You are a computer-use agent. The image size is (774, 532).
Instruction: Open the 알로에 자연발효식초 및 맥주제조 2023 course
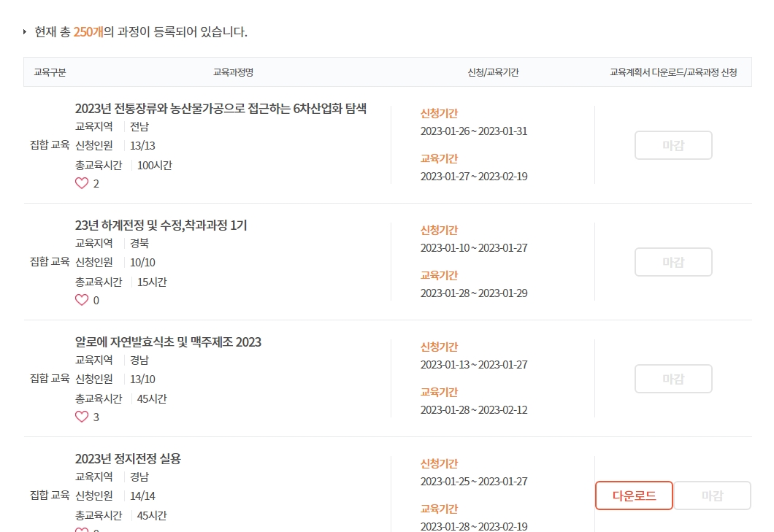pos(167,342)
